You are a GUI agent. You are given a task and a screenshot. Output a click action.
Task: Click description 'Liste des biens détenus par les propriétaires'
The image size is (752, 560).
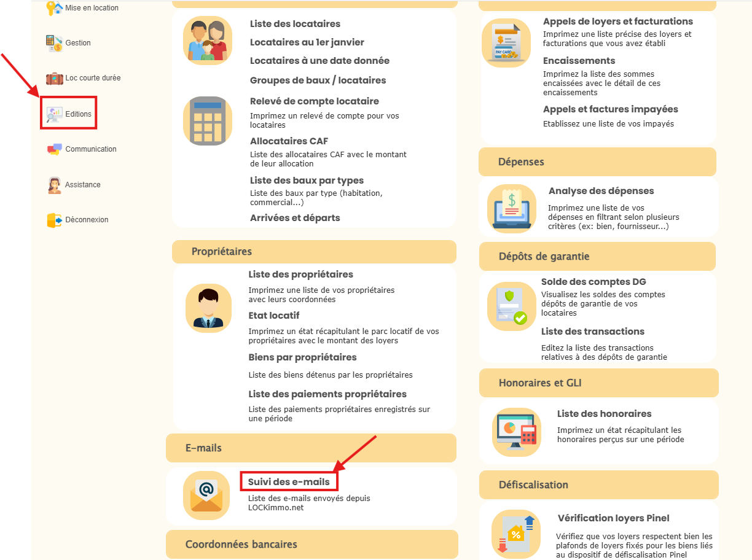tap(331, 375)
